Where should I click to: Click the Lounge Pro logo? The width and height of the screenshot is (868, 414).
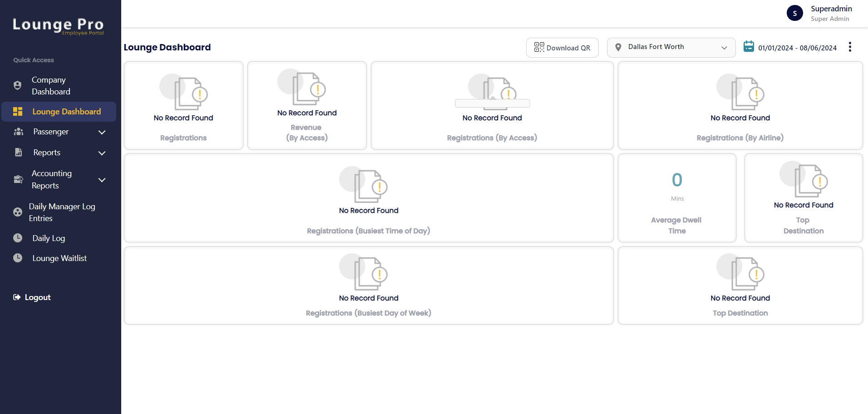click(58, 26)
